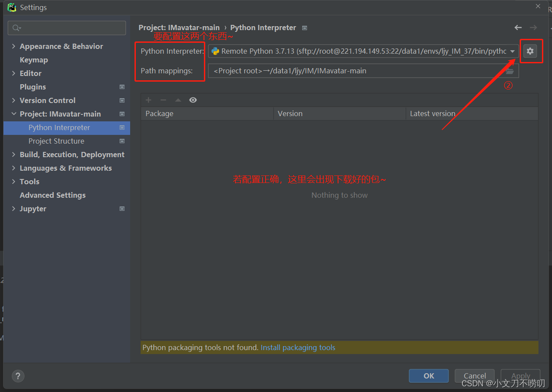The height and width of the screenshot is (392, 552).
Task: Click 'Python packaging tools not found.' text
Action: 201,347
